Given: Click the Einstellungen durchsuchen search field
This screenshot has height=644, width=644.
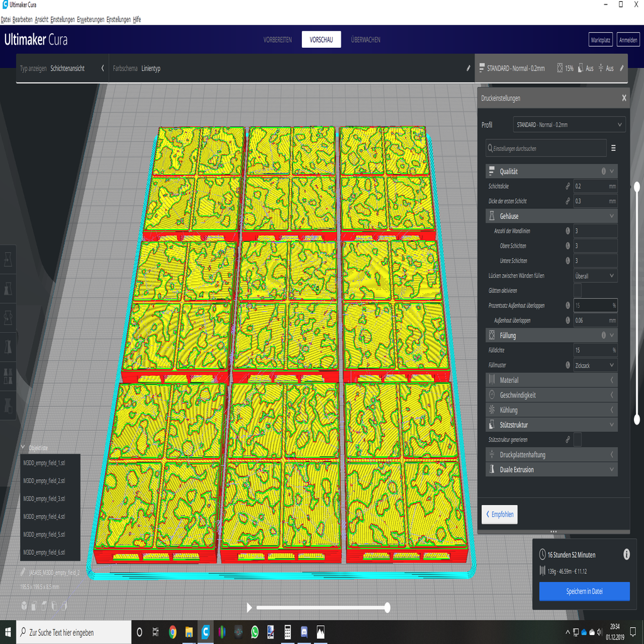Looking at the screenshot, I should click(x=546, y=148).
